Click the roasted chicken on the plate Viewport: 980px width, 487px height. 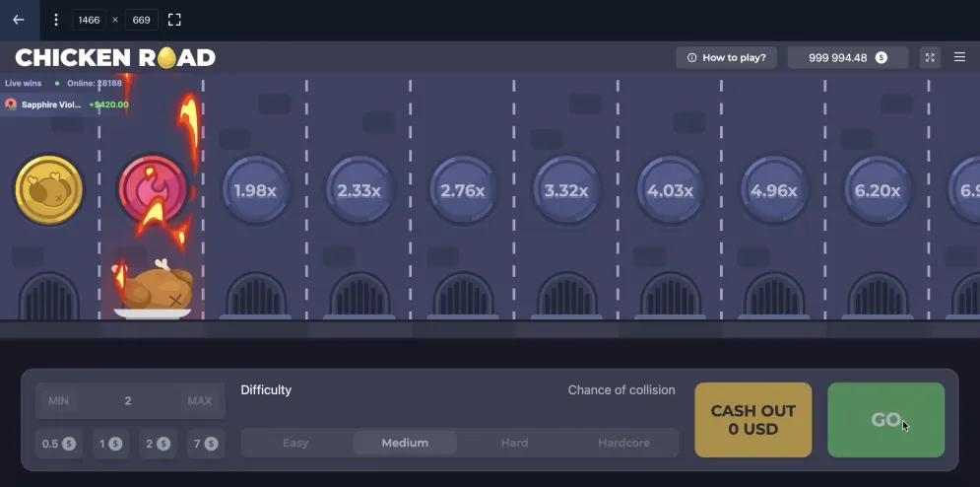click(x=154, y=290)
